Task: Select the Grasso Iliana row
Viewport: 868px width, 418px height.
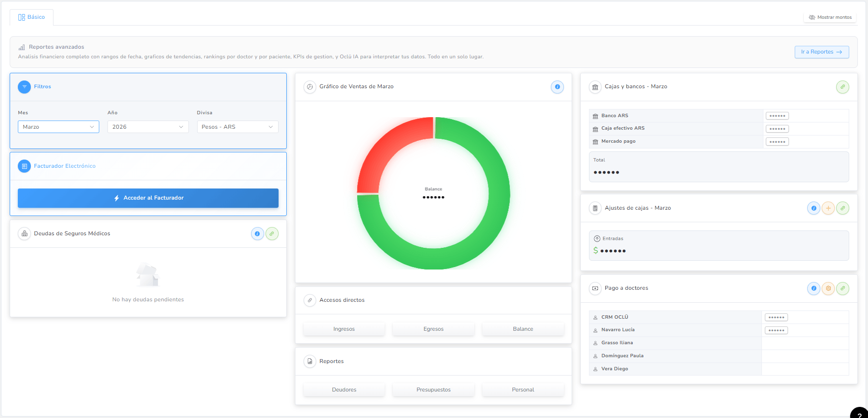Action: pos(719,343)
